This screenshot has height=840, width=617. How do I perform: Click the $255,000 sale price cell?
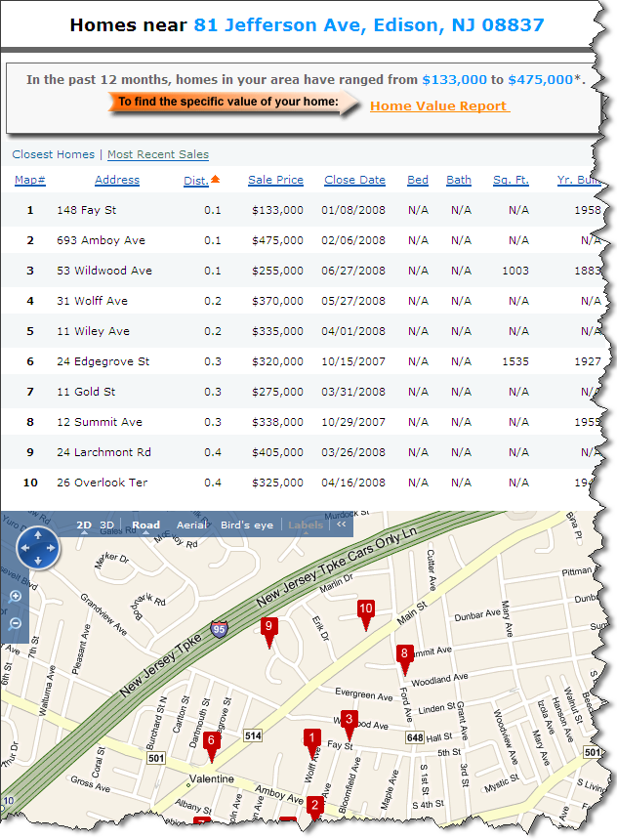(277, 271)
